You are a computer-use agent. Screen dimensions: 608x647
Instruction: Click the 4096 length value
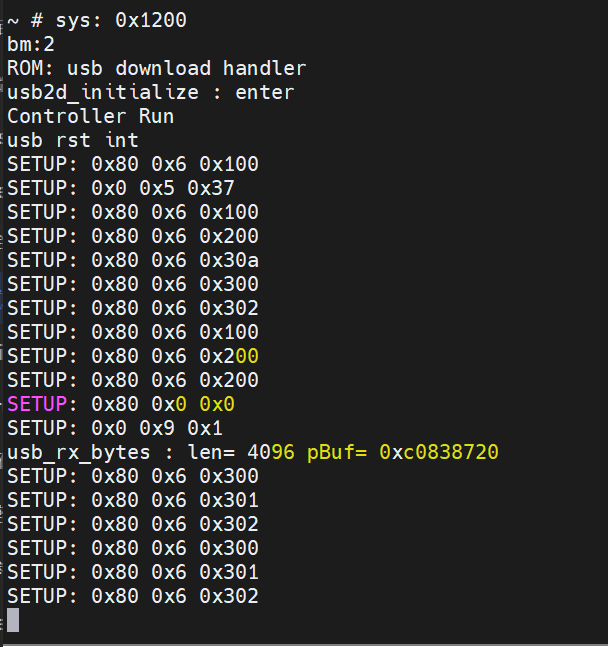271,452
